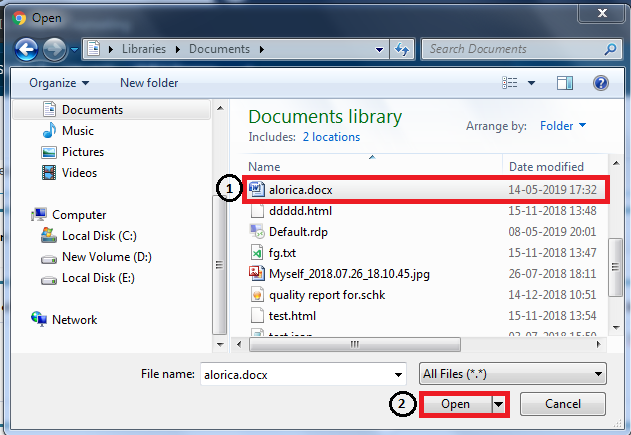This screenshot has height=435, width=631.
Task: Select Documents in the navigation pane
Action: point(111,109)
